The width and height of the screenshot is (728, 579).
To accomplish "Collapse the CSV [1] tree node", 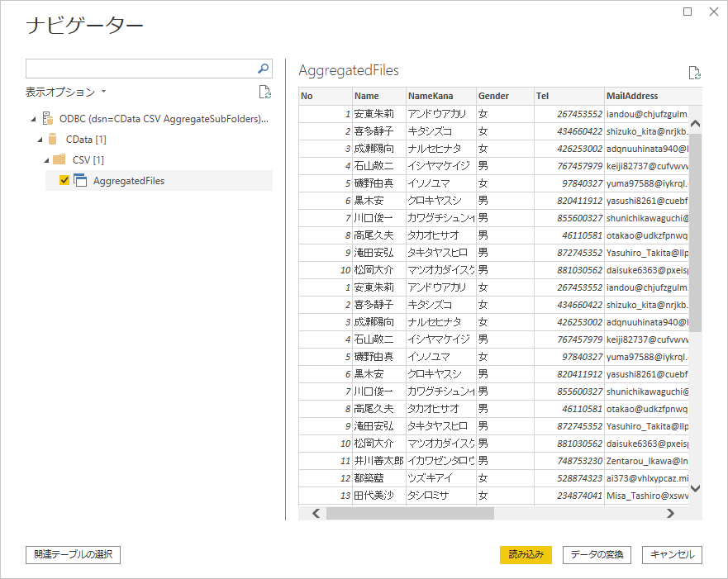I will [46, 159].
